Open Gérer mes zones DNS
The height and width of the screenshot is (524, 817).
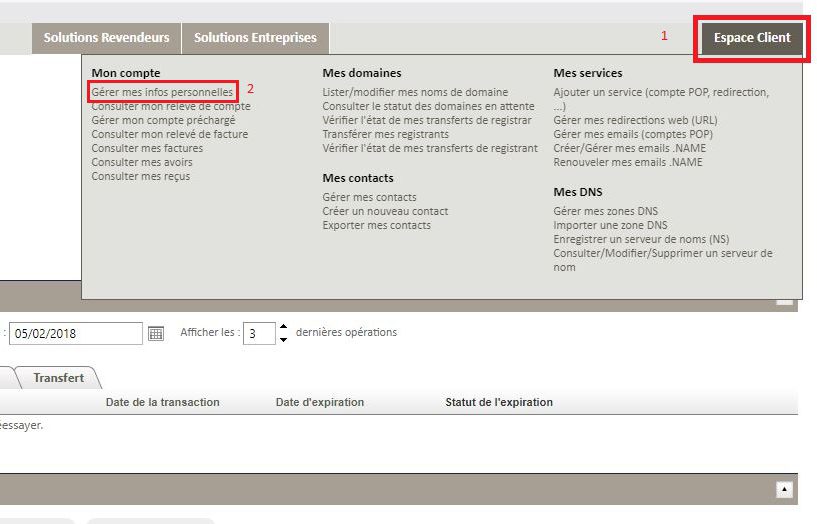605,211
